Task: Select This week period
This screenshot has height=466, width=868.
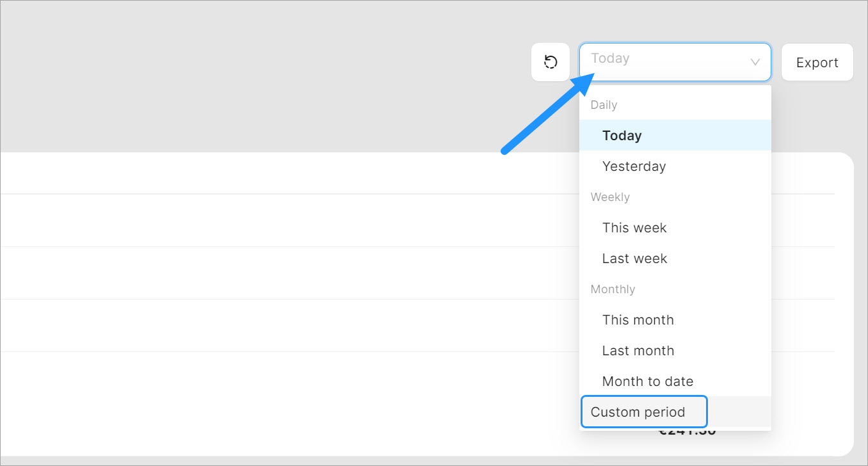Action: coord(634,228)
